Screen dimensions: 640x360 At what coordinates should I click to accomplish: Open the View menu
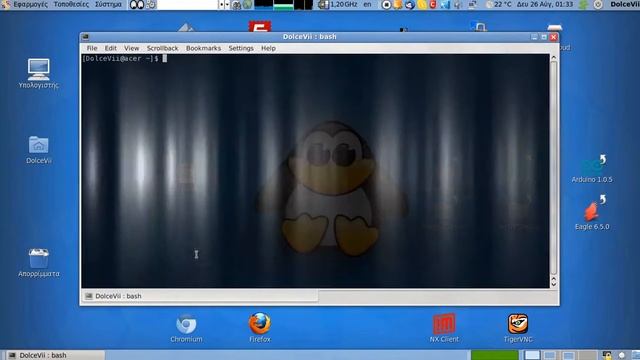[131, 48]
